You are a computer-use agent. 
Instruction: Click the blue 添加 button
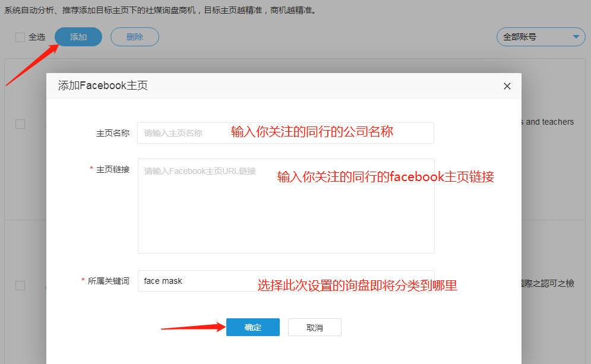tap(78, 37)
